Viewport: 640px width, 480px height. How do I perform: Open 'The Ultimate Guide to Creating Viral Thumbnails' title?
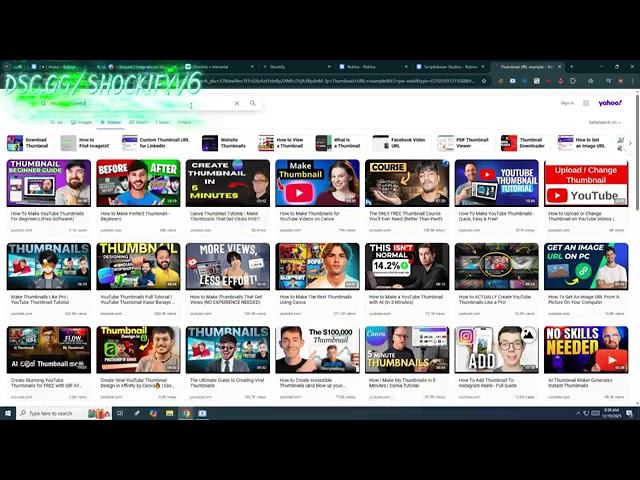pos(227,383)
